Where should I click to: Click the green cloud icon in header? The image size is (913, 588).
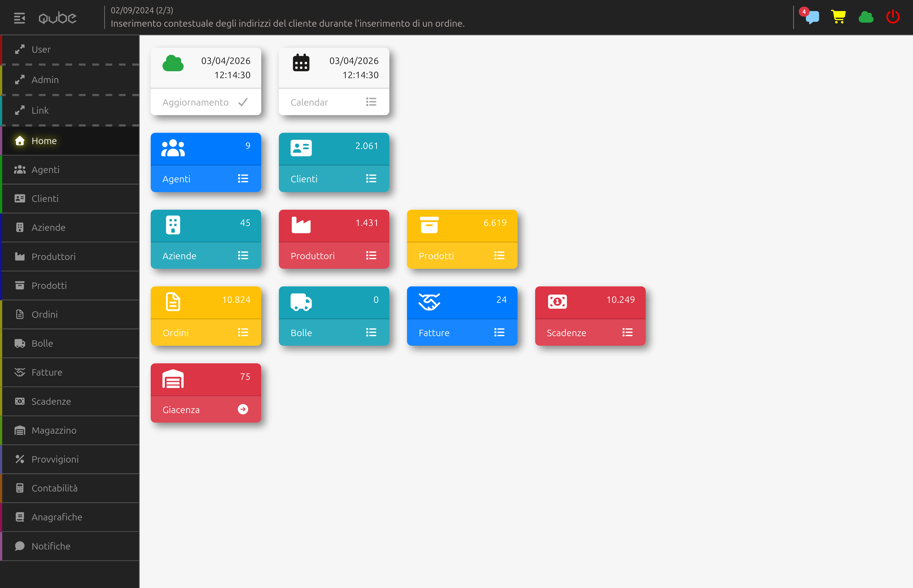866,17
